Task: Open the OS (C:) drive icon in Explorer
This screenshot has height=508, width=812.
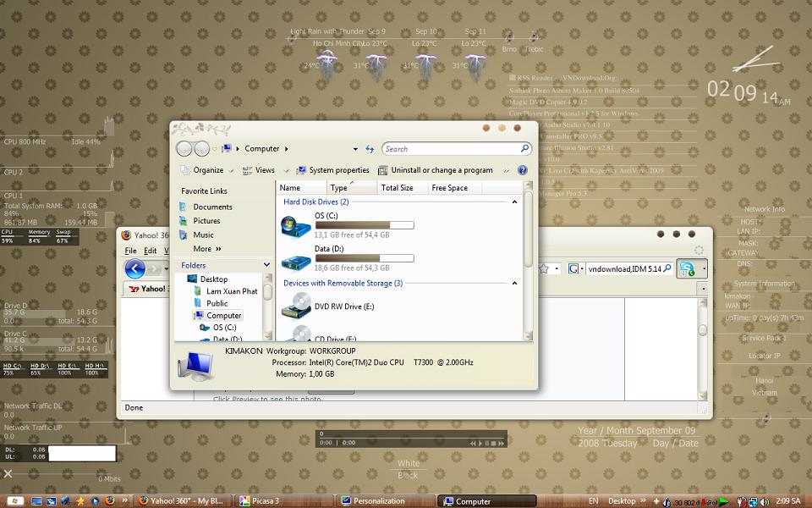Action: pos(296,227)
